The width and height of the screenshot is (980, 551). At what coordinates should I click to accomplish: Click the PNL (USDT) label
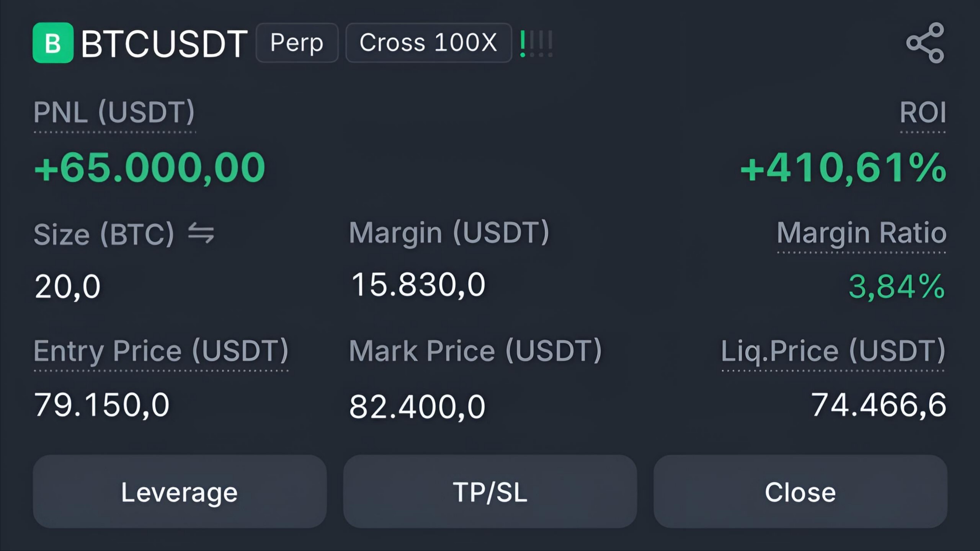coord(114,112)
